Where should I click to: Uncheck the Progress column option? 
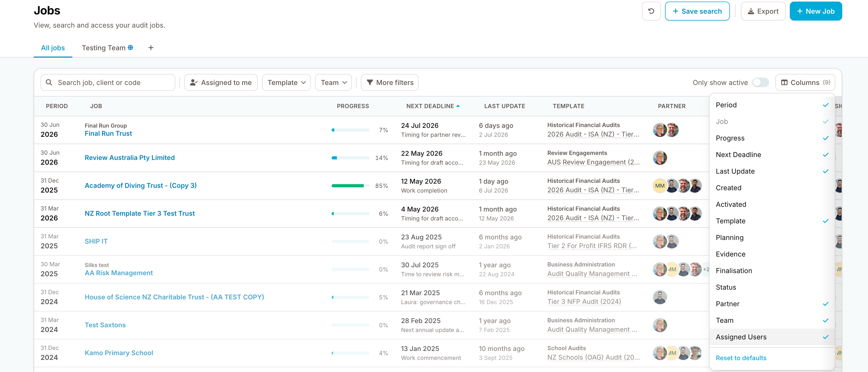(x=772, y=138)
